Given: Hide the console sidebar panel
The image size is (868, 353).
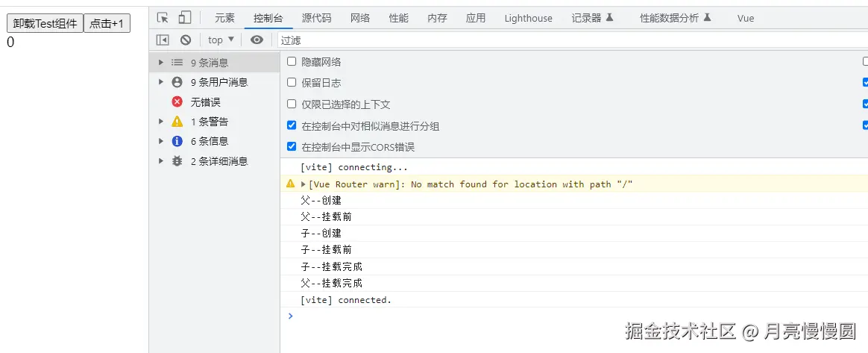Looking at the screenshot, I should (x=163, y=40).
